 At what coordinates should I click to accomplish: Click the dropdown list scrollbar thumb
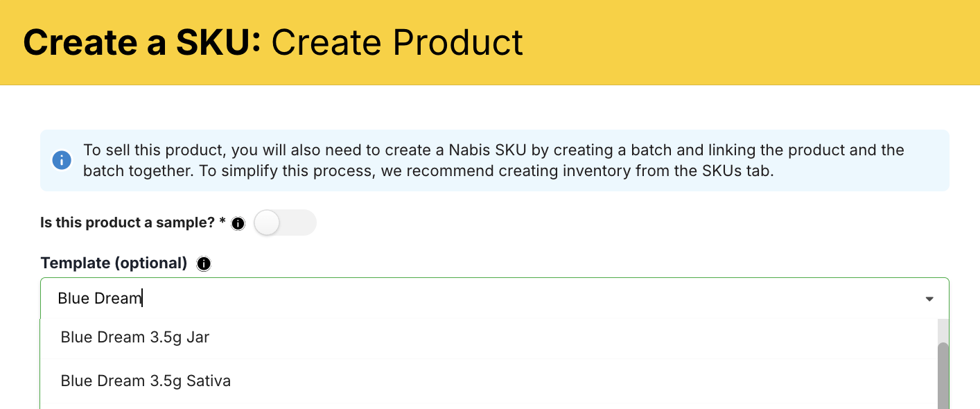[x=943, y=374]
